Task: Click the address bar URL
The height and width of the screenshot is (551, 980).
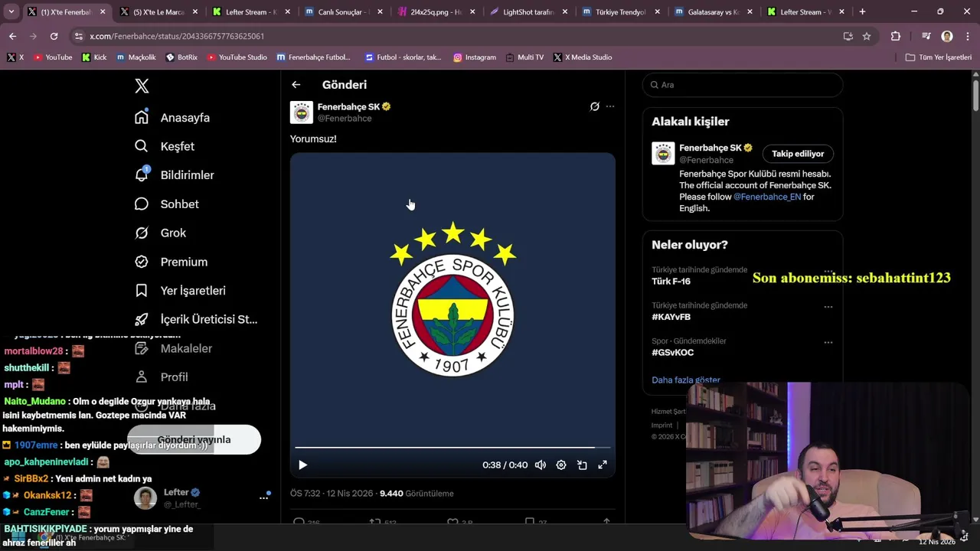Action: (x=177, y=36)
